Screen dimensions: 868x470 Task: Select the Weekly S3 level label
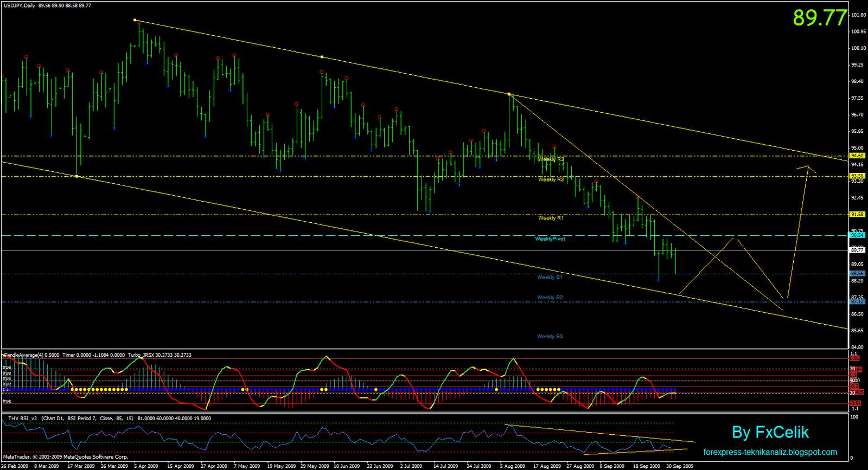point(550,337)
